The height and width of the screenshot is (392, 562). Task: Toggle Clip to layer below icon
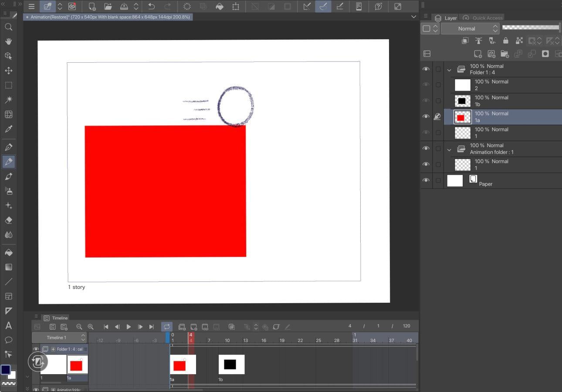(x=465, y=41)
